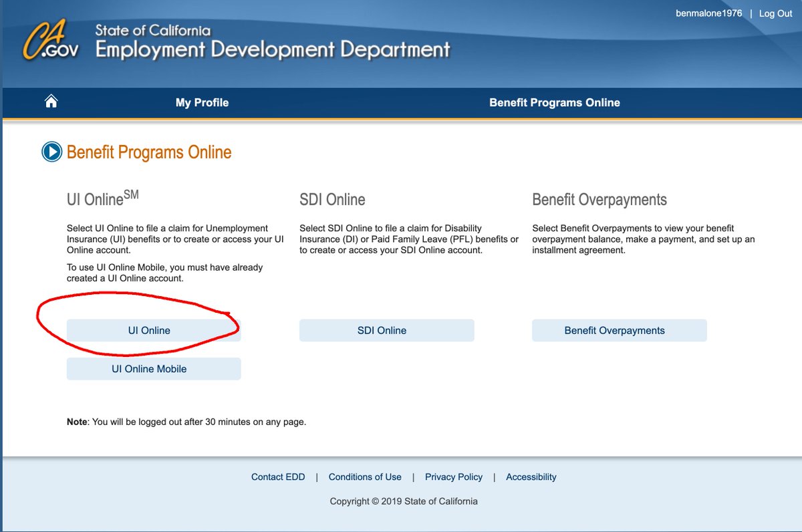This screenshot has height=532, width=802.
Task: Click the SDI Online section heading
Action: [x=332, y=199]
